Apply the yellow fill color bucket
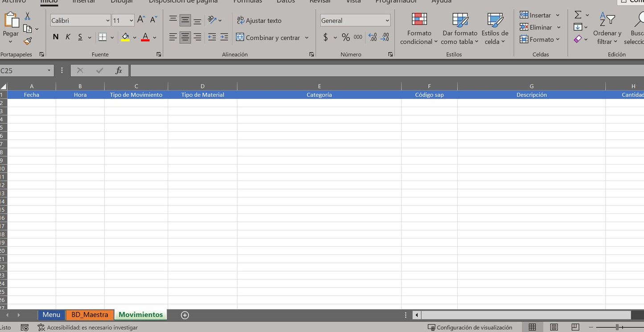This screenshot has height=332, width=644. coord(125,37)
